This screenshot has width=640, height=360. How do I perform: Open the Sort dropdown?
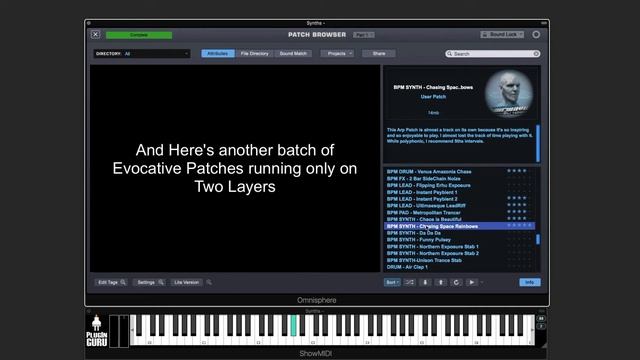392,282
